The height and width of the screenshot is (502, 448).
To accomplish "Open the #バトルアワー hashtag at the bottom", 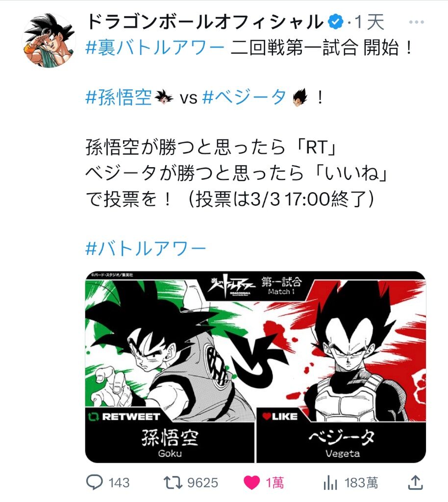I will [146, 248].
